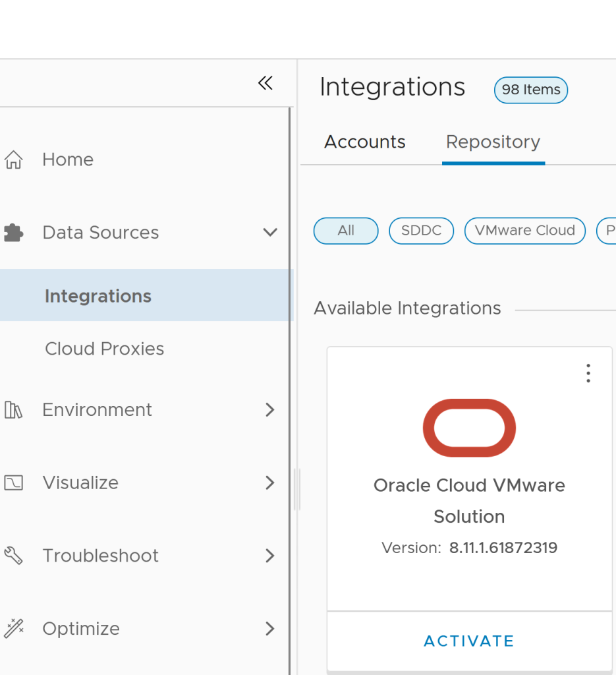Click the Troubleshoot wrench icon
The height and width of the screenshot is (675, 616).
(x=13, y=555)
